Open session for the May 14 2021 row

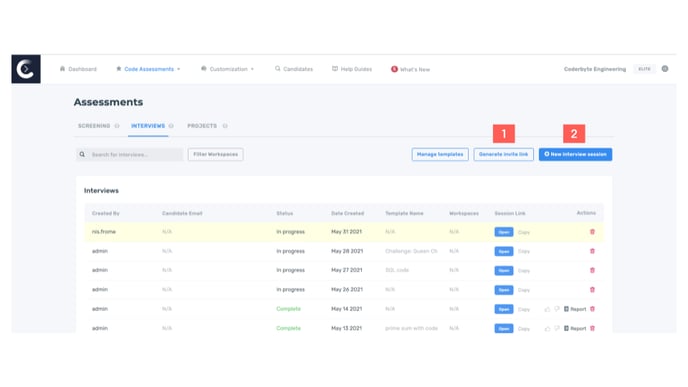504,309
